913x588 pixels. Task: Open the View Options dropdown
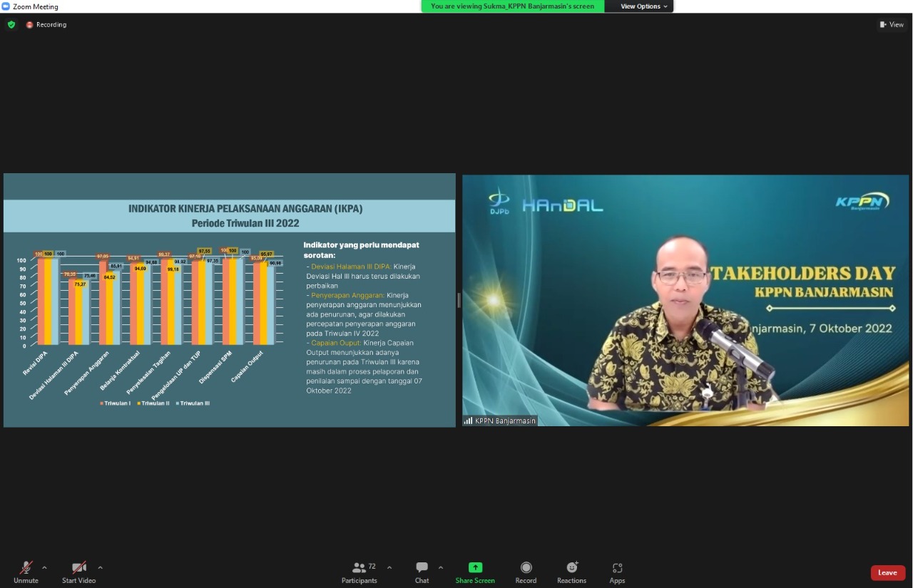643,6
